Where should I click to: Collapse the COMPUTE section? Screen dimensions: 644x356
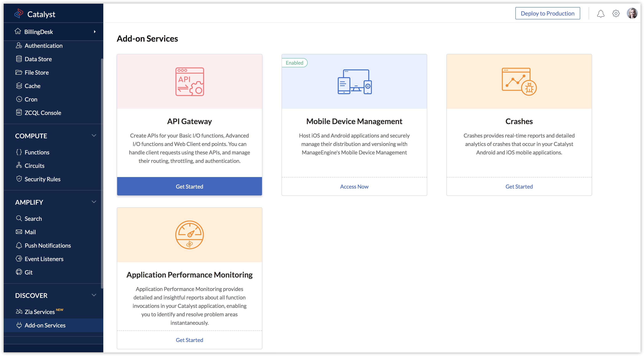coord(94,136)
